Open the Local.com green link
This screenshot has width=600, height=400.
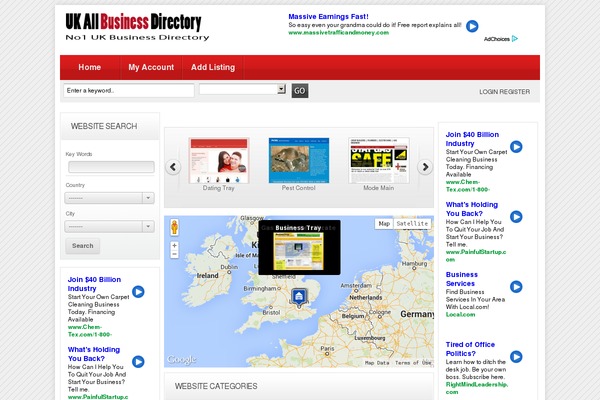tap(460, 315)
